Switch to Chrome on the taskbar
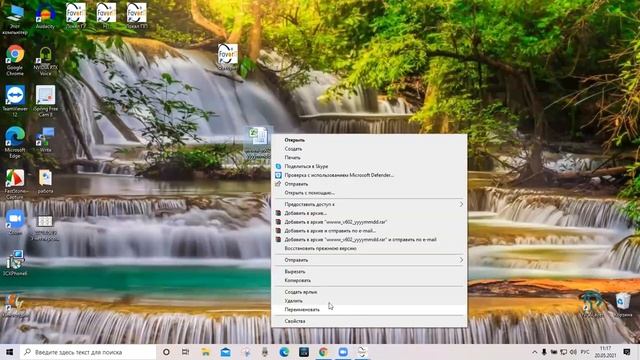The image size is (640, 360). (x=323, y=352)
